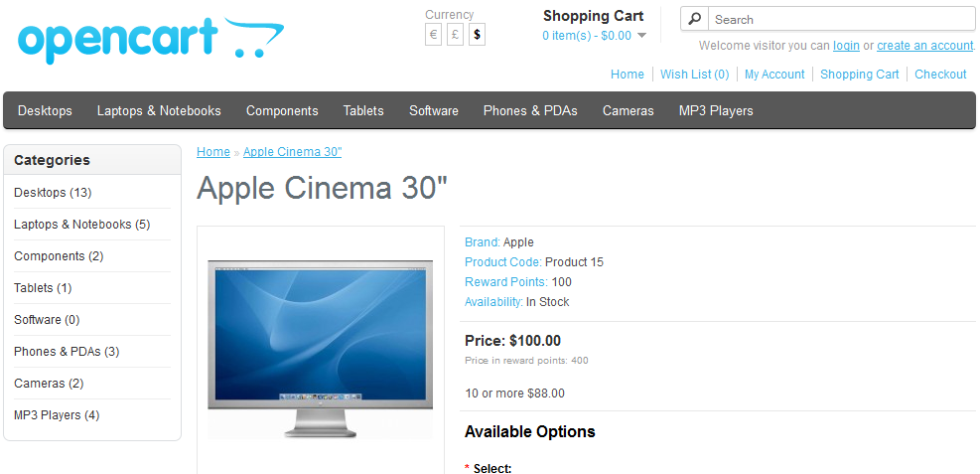Open the Shopping Cart top link

click(860, 75)
